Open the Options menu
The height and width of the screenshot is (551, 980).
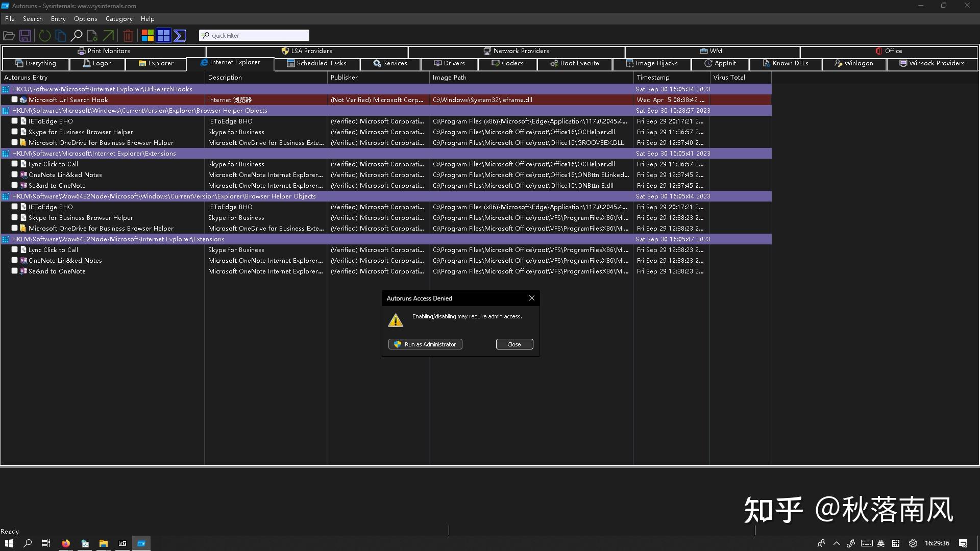coord(85,19)
